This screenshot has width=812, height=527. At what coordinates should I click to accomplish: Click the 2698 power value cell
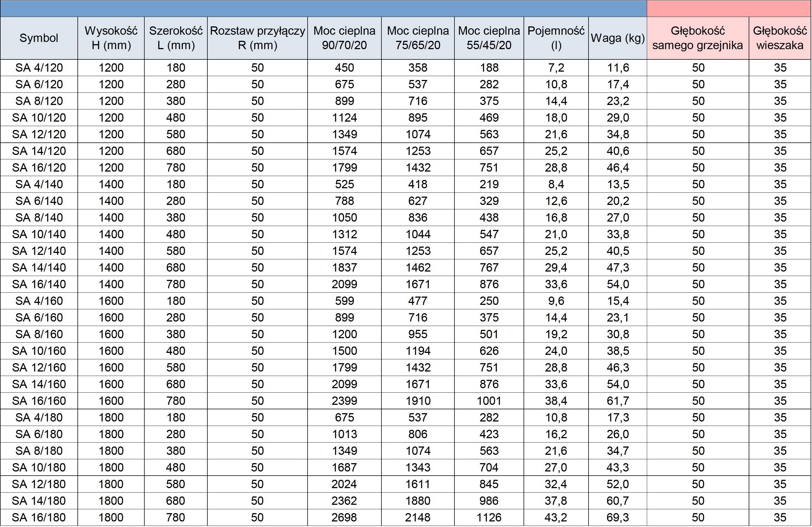344,518
